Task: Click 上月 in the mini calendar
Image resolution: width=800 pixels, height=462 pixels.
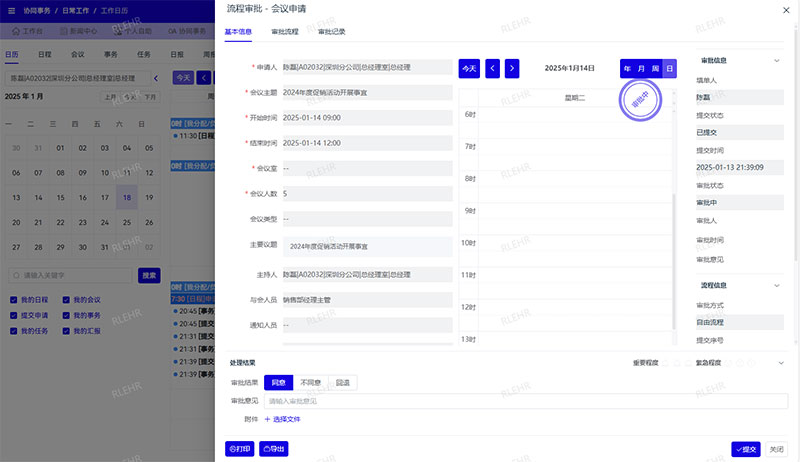Action: pyautogui.click(x=110, y=97)
